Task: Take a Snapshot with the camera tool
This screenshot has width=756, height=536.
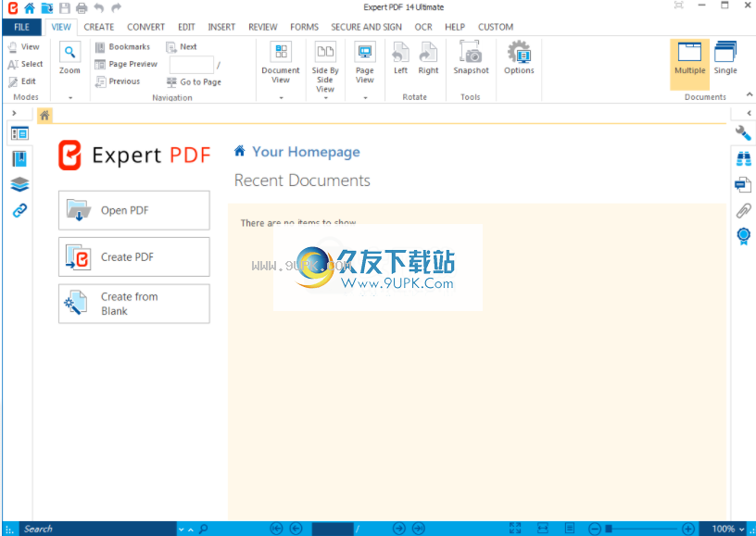Action: pos(471,57)
